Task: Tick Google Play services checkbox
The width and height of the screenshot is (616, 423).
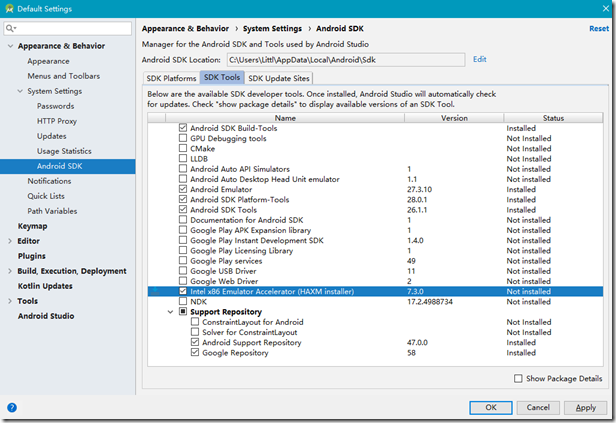Action: click(x=183, y=260)
